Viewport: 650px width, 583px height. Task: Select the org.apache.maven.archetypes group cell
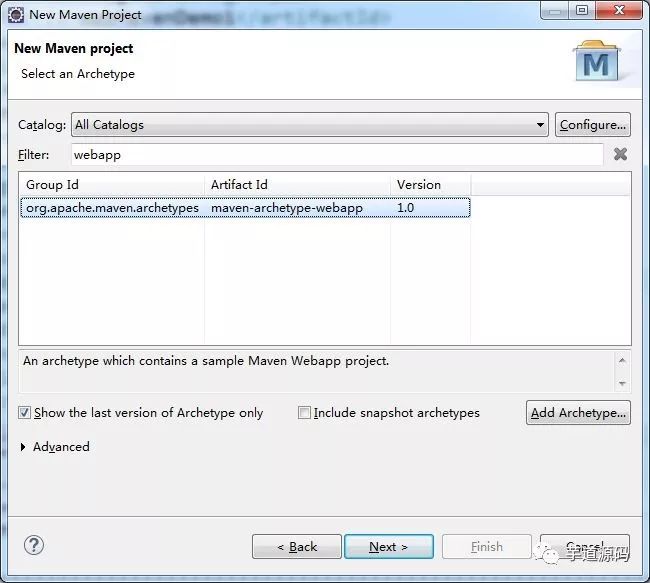[112, 208]
